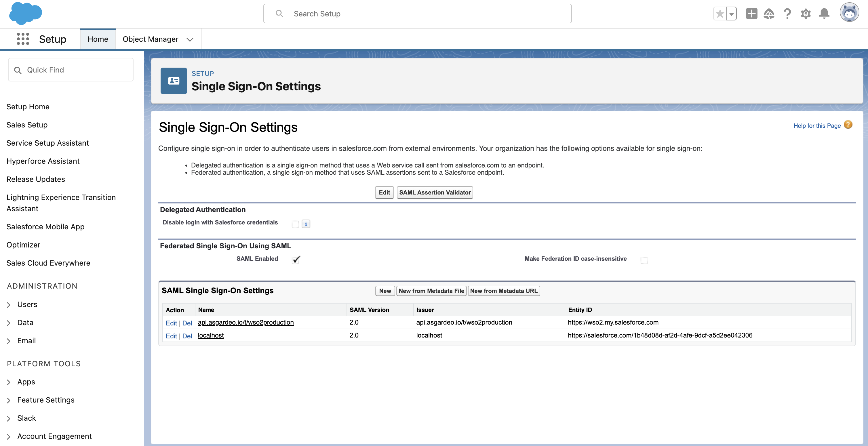Expand the Apps section
Image resolution: width=868 pixels, height=446 pixels.
[9, 382]
